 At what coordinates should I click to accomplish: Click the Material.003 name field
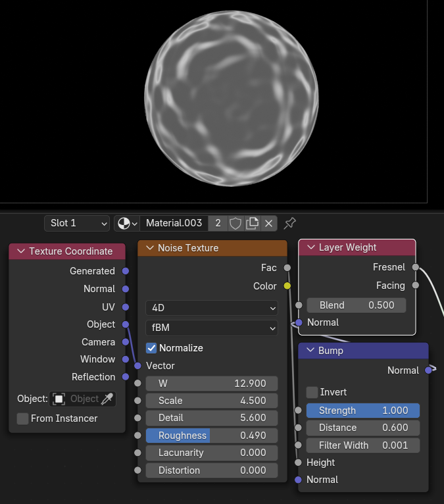click(174, 223)
